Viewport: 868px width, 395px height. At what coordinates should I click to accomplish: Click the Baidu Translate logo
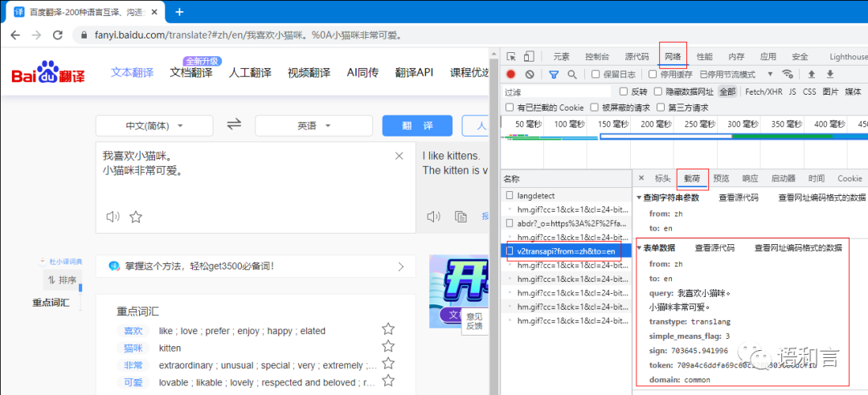click(x=49, y=72)
